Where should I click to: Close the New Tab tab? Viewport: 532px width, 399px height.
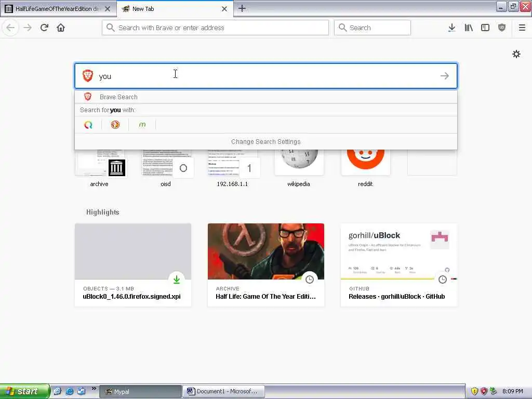224,9
